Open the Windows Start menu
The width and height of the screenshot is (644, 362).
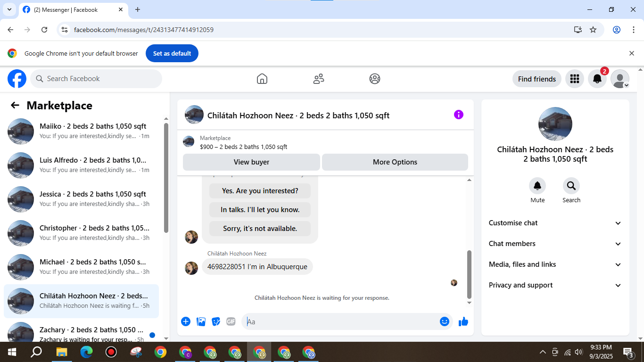[12, 352]
